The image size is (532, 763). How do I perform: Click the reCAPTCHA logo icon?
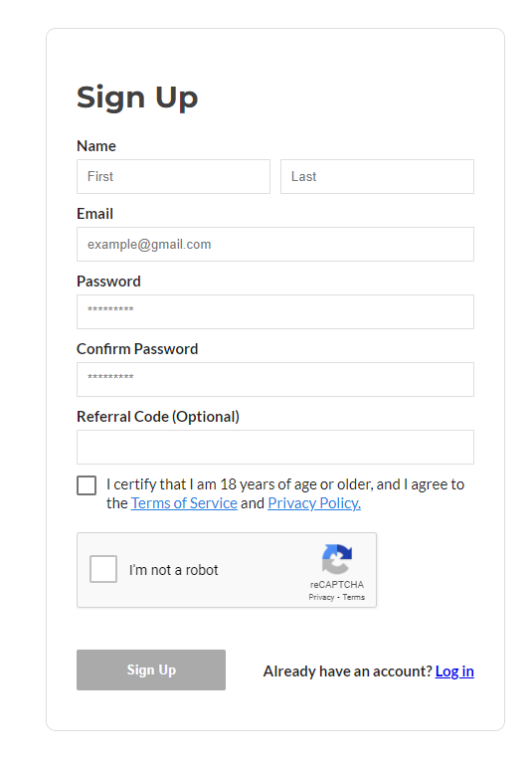click(x=336, y=559)
